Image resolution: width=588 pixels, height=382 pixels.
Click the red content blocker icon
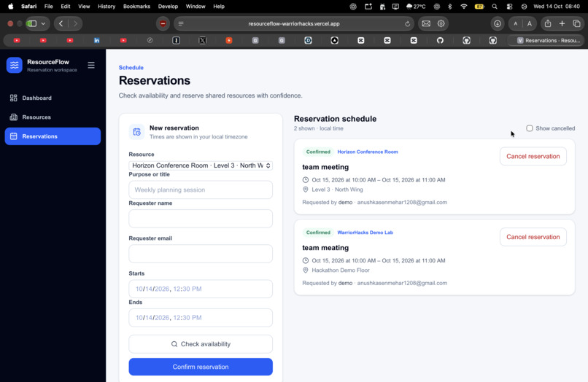(x=163, y=23)
